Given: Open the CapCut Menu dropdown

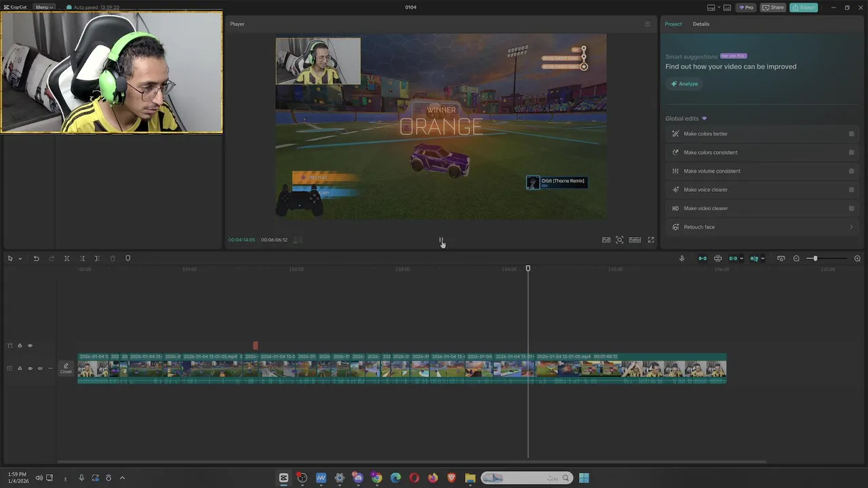Looking at the screenshot, I should pyautogui.click(x=44, y=7).
